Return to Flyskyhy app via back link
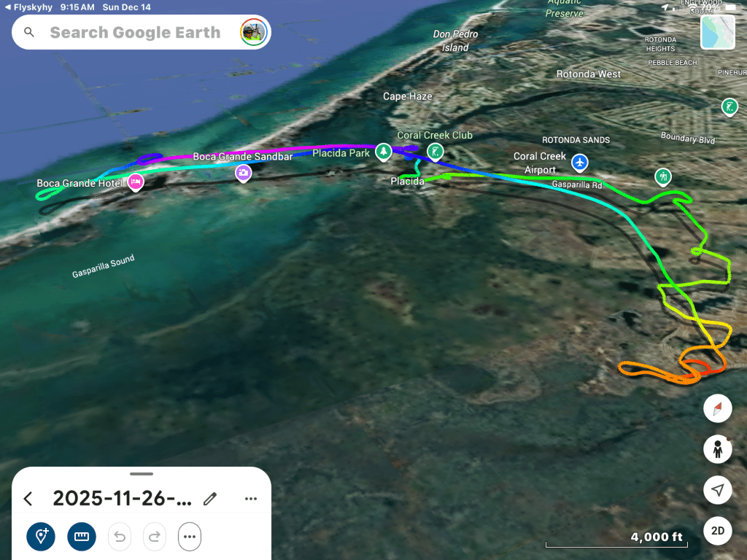The image size is (747, 560). pos(28,7)
